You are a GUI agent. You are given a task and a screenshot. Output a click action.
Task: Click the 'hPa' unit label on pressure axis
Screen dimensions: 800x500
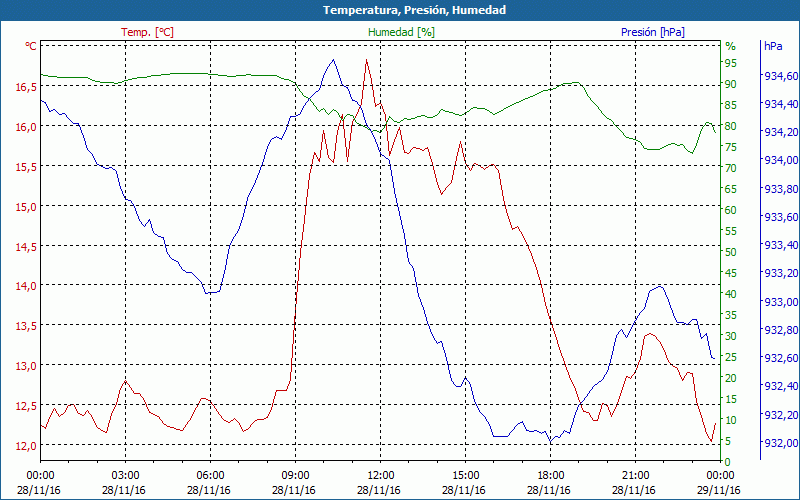coord(773,46)
